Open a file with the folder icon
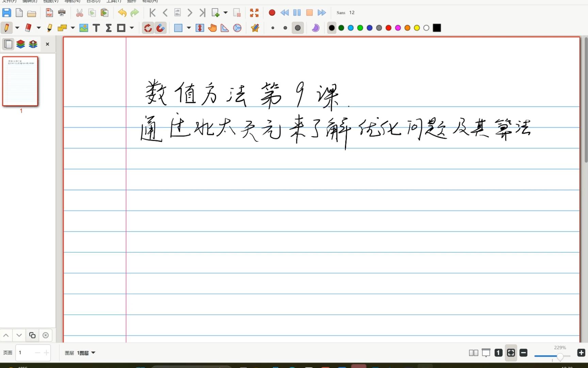 click(32, 13)
